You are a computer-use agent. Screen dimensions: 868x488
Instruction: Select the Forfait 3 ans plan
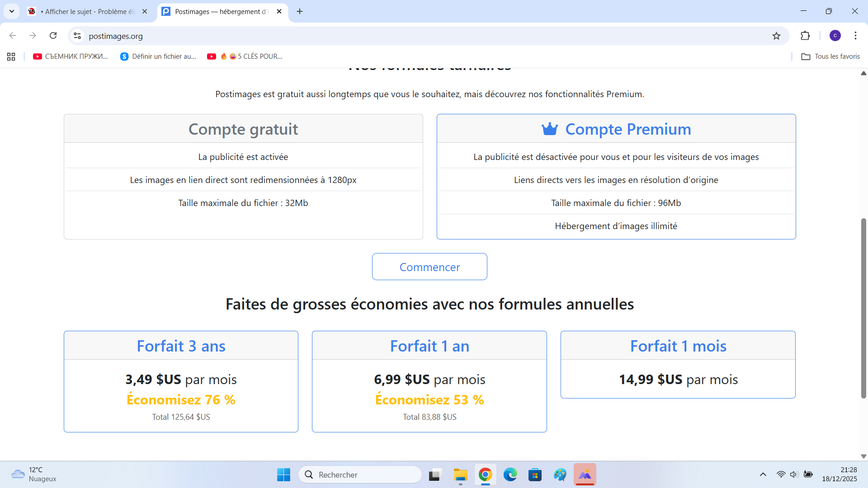click(181, 346)
